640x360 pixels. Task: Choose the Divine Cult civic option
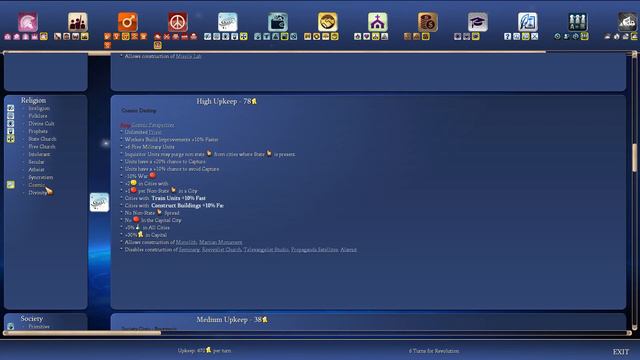click(x=41, y=123)
